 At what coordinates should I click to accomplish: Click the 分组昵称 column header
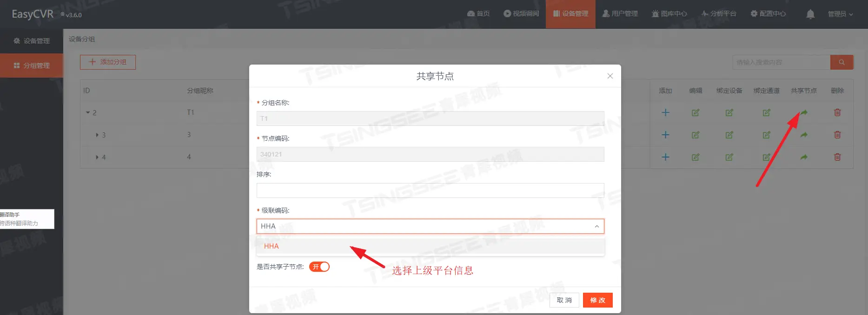click(200, 91)
